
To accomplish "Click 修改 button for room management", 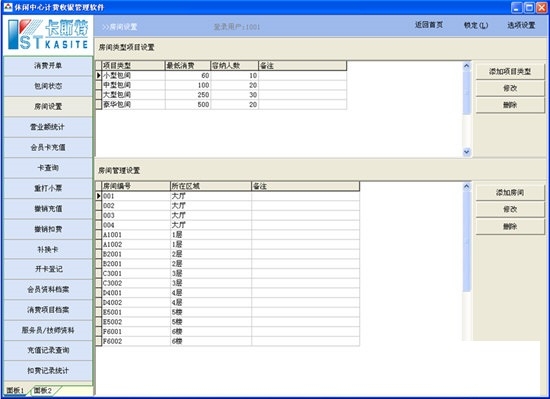I will [x=510, y=209].
